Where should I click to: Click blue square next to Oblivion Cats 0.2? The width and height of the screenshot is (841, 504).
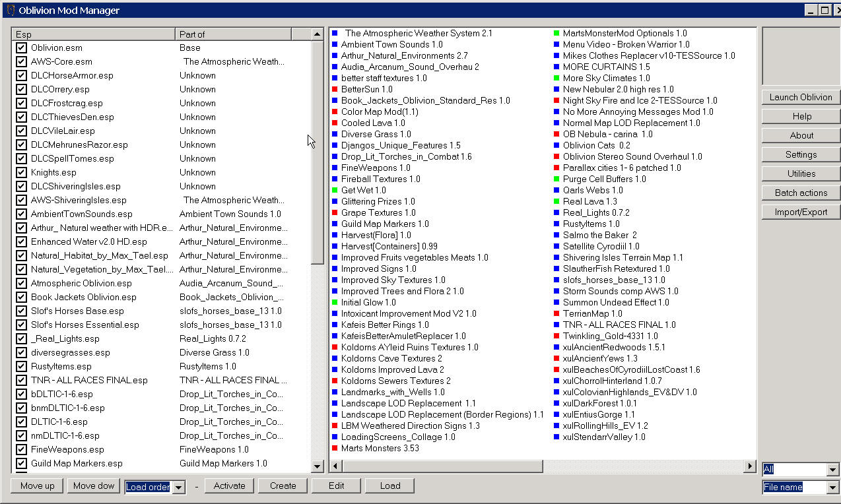tap(556, 145)
